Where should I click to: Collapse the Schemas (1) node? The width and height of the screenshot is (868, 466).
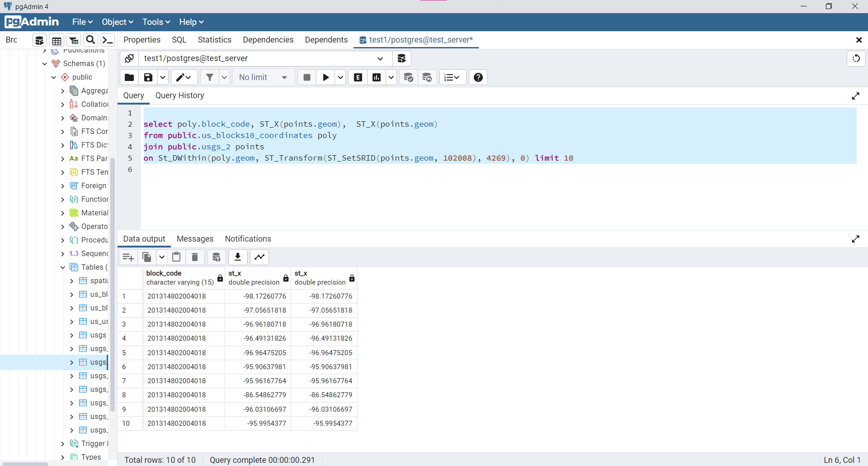click(x=45, y=64)
